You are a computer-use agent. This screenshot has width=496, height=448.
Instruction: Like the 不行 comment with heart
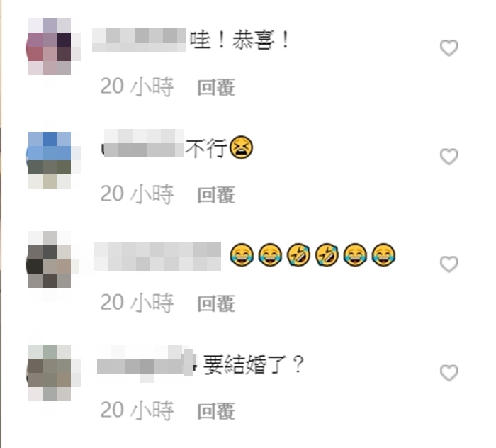449,156
